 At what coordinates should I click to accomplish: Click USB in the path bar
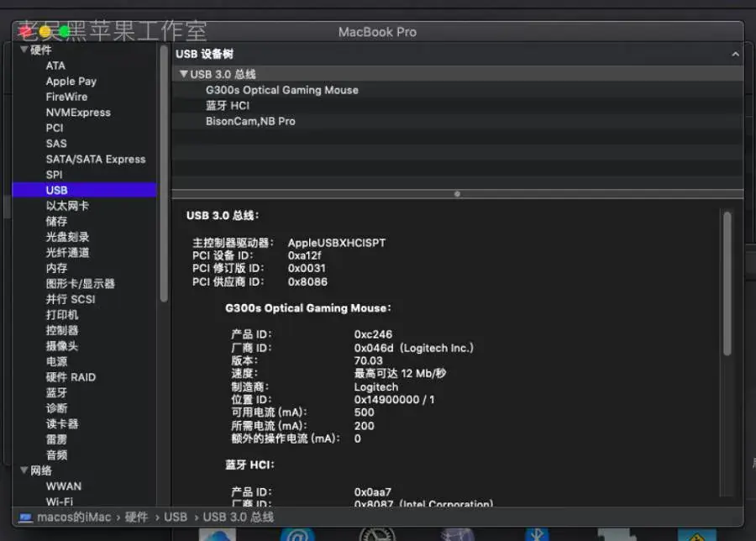176,517
